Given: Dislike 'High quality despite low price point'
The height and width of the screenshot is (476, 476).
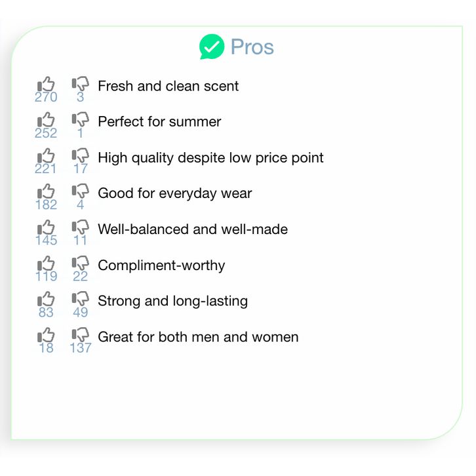Looking at the screenshot, I should [80, 157].
